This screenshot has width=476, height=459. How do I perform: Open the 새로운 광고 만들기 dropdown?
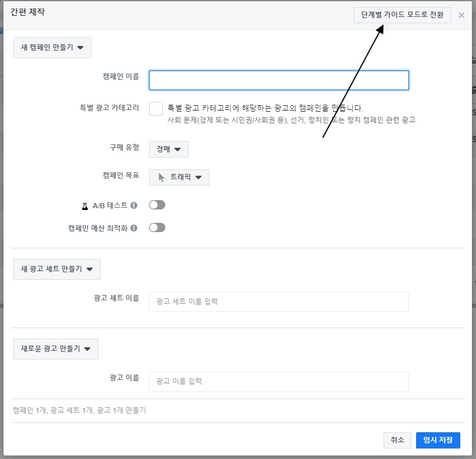[55, 348]
